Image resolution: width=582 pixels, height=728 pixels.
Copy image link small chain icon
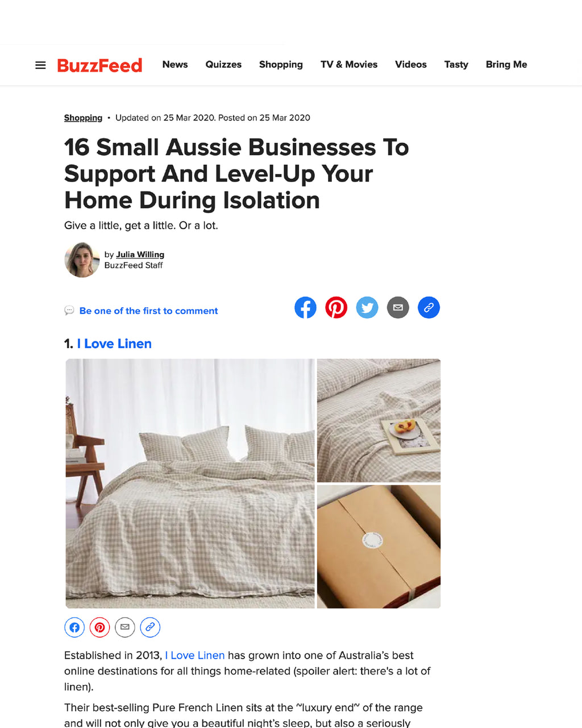click(x=150, y=627)
